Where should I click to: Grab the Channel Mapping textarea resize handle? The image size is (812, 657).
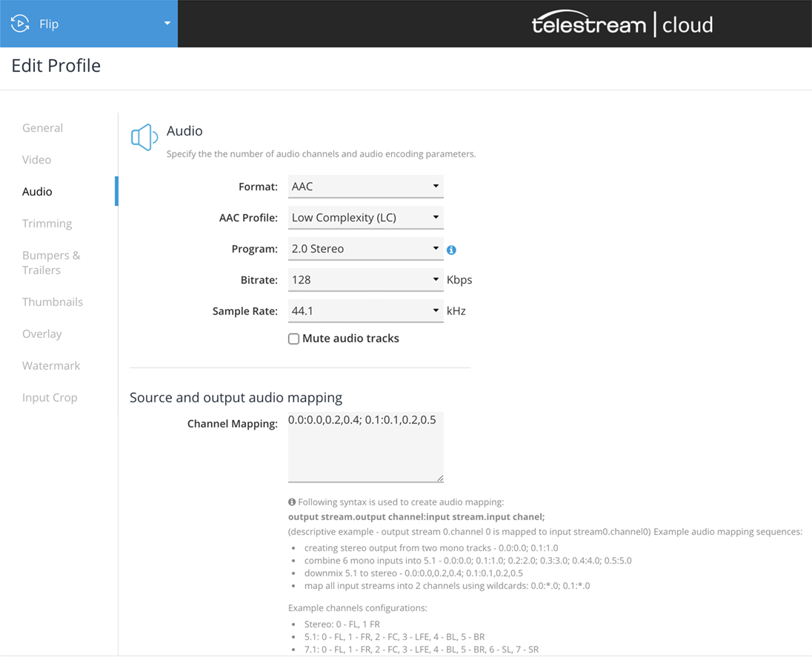439,478
